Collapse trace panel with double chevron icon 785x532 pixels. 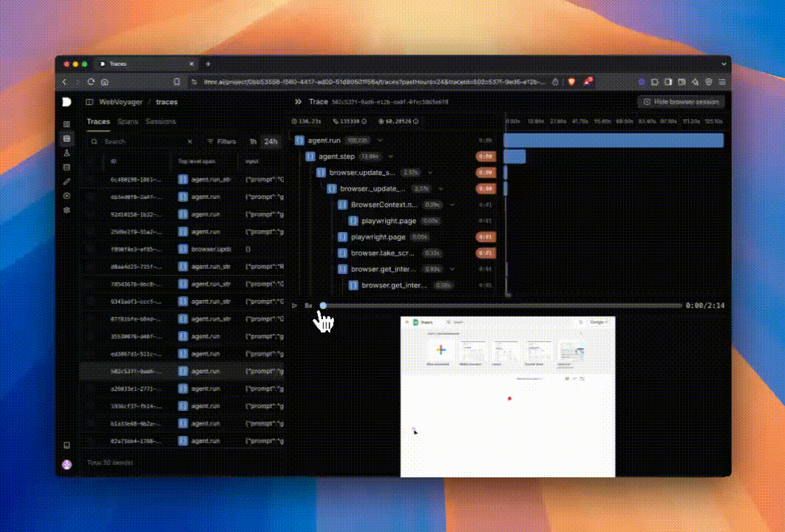tap(298, 102)
